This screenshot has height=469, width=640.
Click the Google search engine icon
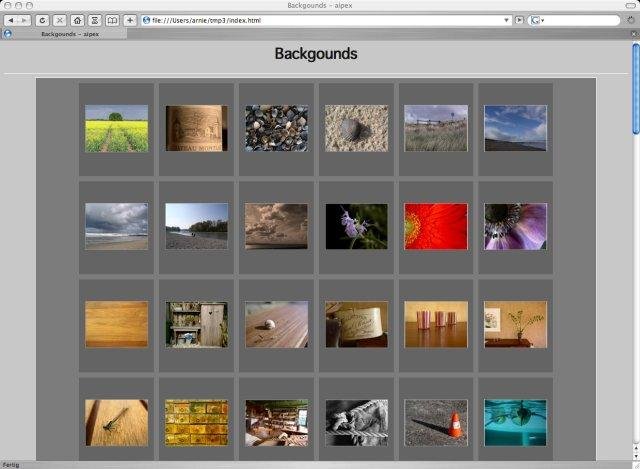coord(535,20)
